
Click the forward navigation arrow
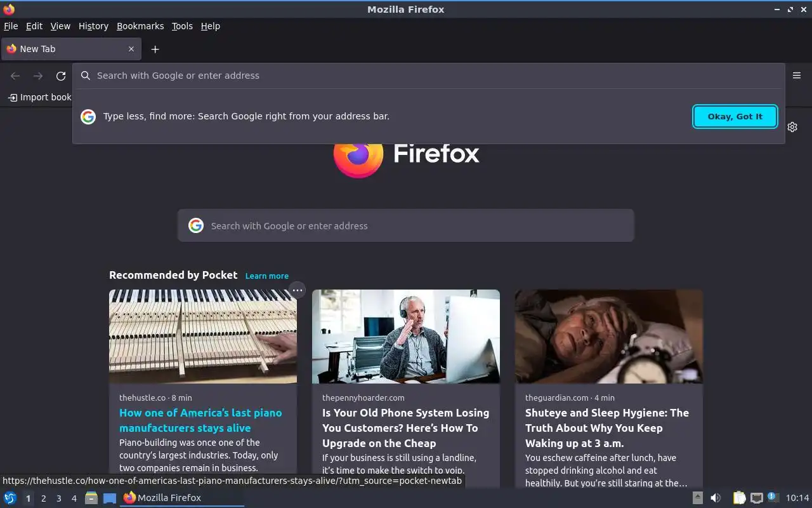38,76
